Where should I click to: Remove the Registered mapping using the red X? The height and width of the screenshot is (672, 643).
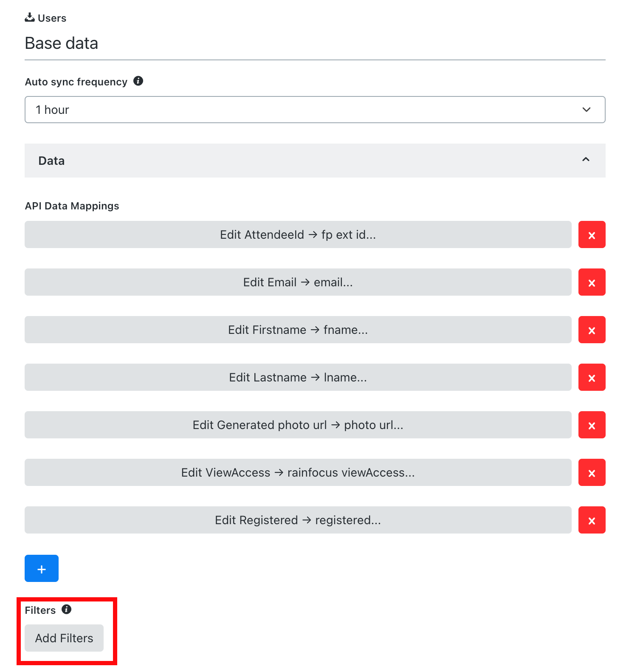(x=592, y=520)
